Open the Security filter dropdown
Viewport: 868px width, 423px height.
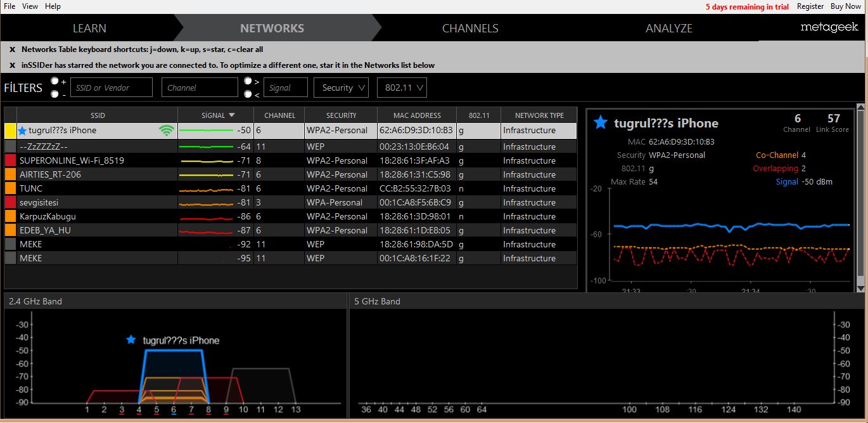(x=341, y=88)
